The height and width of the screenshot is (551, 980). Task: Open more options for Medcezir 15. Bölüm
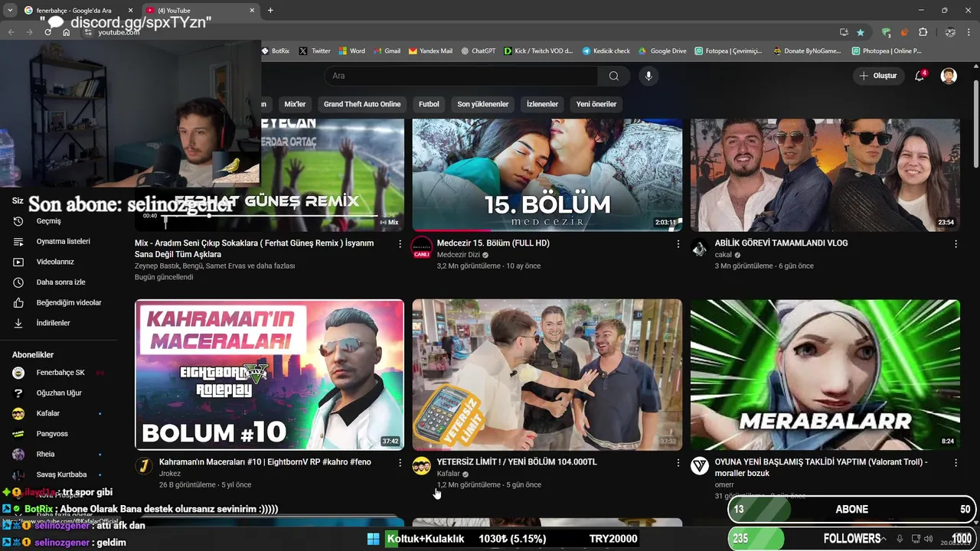(x=678, y=243)
